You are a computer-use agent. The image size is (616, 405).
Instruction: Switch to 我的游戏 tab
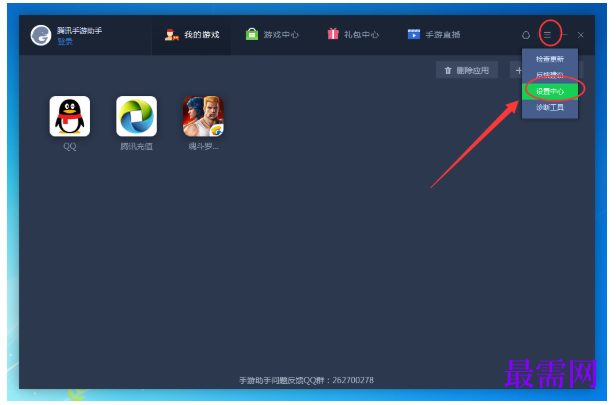coord(192,35)
